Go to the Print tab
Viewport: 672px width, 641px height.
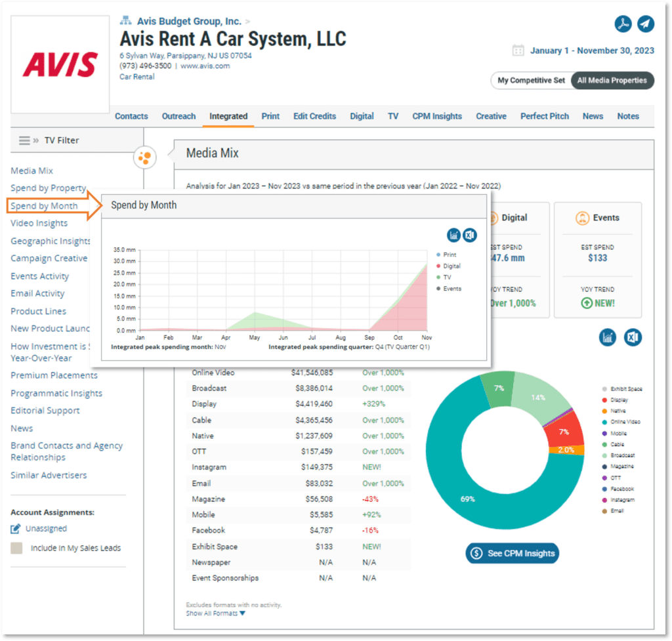point(270,116)
